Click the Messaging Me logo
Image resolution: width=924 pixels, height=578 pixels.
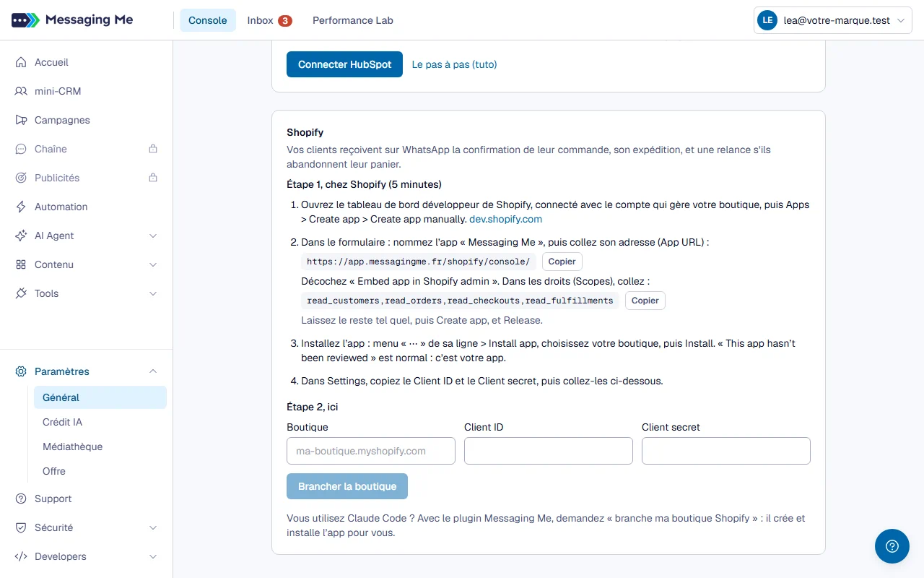tap(72, 20)
